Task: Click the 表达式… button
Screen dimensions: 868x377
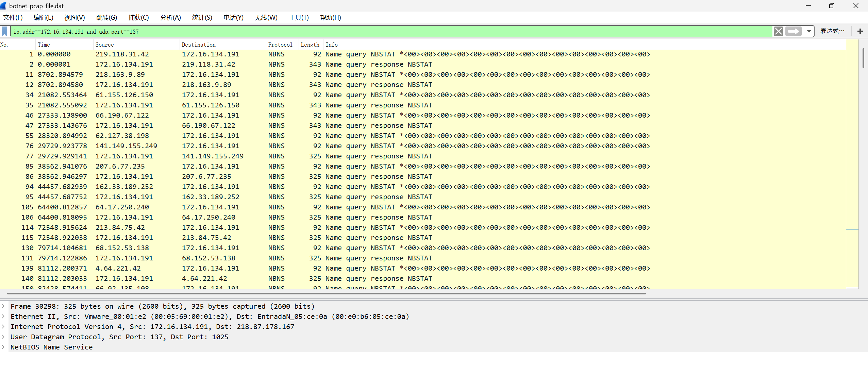Action: point(832,31)
